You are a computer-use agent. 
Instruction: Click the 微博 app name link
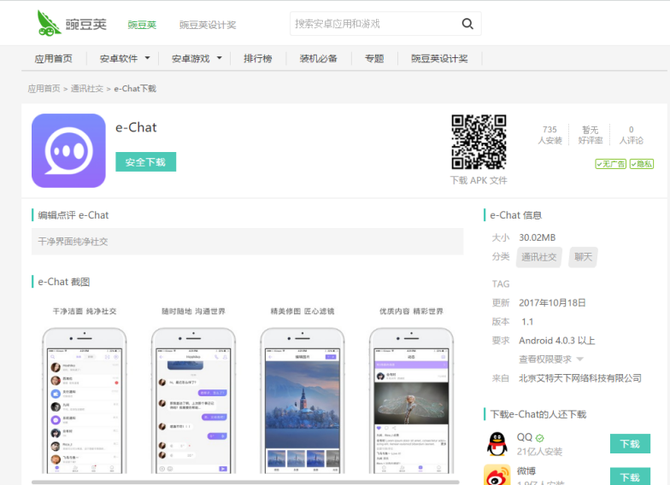tap(526, 471)
